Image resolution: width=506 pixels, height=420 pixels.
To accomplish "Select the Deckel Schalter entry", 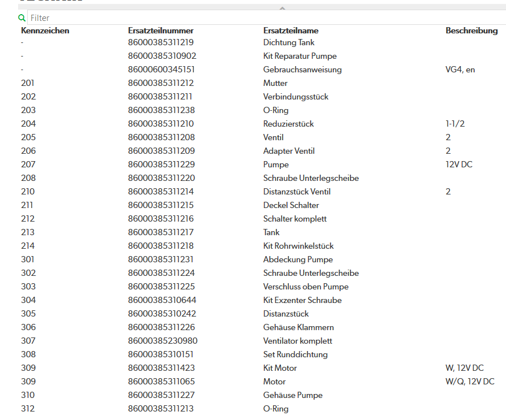I will (x=291, y=205).
